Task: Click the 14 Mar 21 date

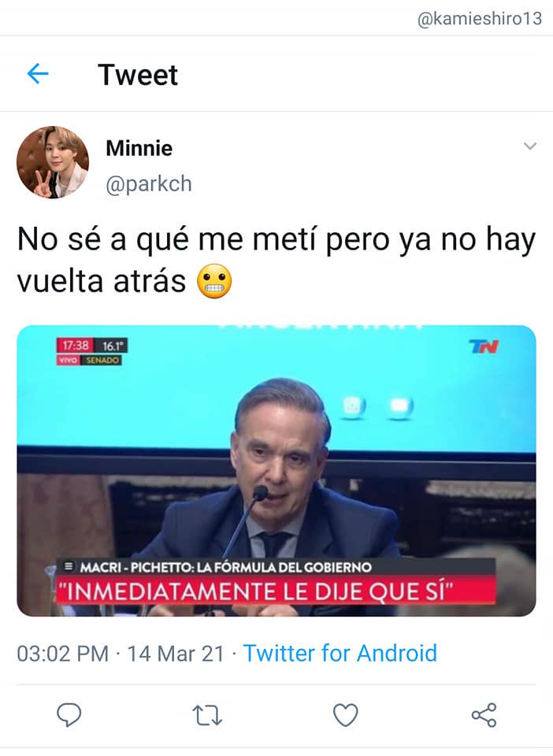Action: tap(176, 654)
